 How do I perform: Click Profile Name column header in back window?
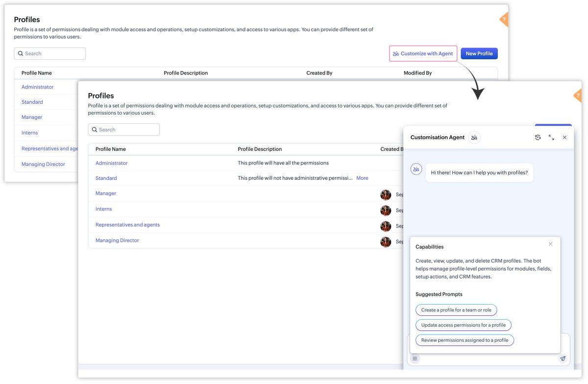[37, 73]
